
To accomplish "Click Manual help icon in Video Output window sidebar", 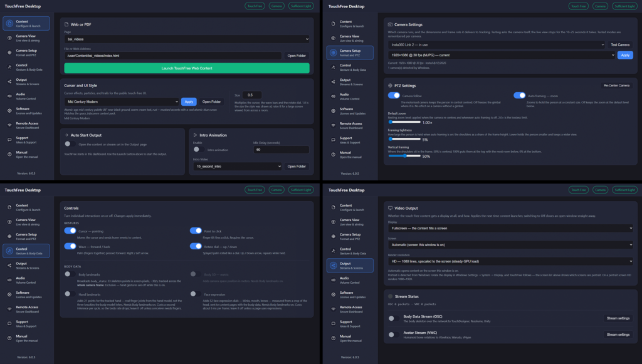I will [334, 338].
